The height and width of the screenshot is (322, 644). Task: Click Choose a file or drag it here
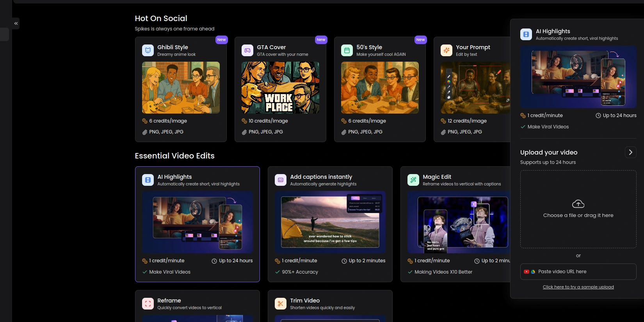(x=578, y=215)
